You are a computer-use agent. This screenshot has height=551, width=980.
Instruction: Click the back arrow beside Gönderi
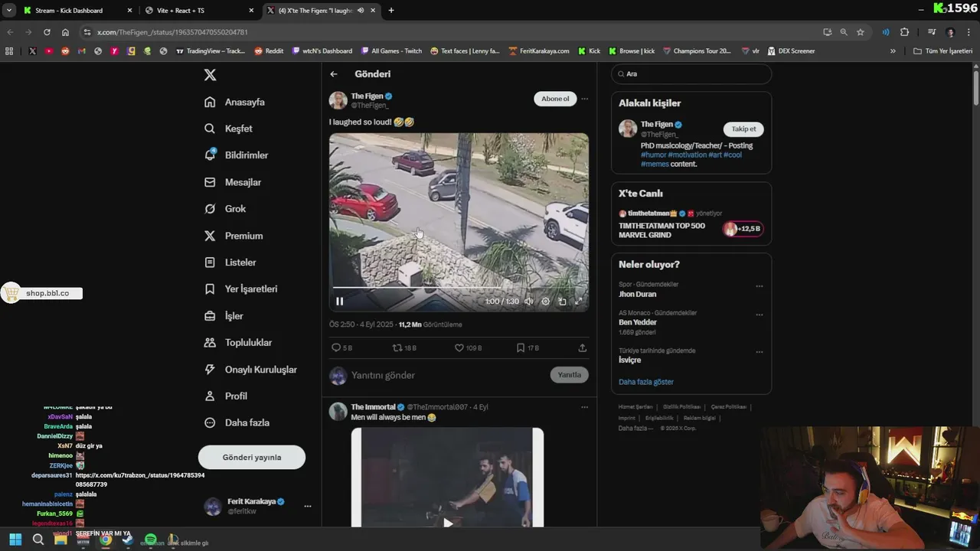point(334,74)
